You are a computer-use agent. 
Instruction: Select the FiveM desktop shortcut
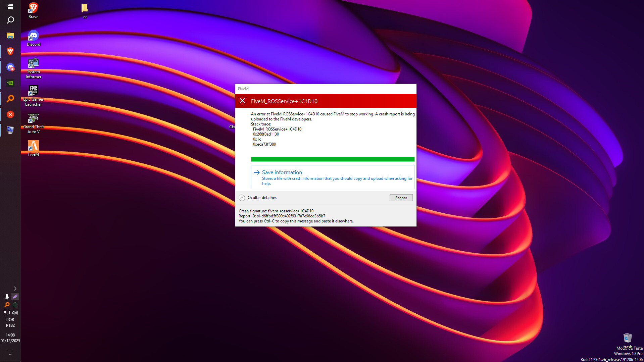pyautogui.click(x=33, y=148)
